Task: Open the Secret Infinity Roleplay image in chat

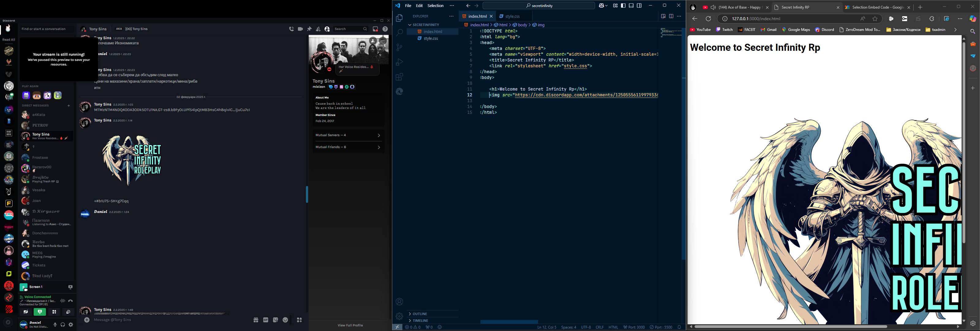Action: point(132,160)
